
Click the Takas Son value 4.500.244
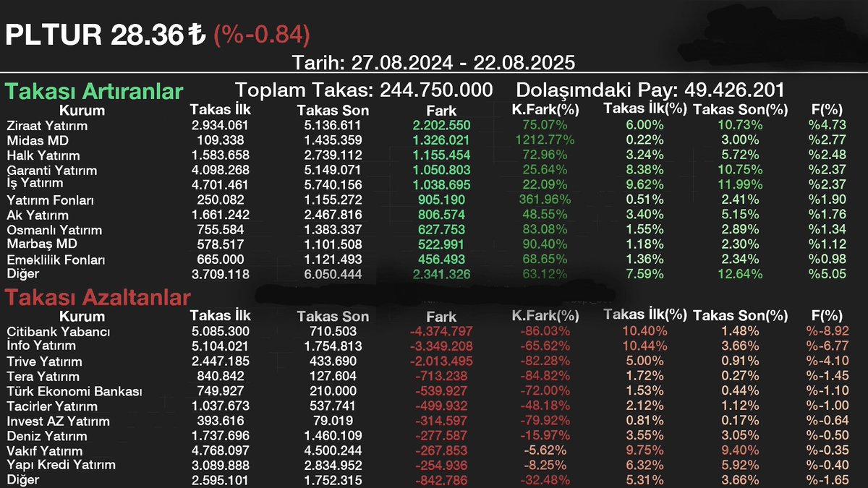tap(333, 450)
